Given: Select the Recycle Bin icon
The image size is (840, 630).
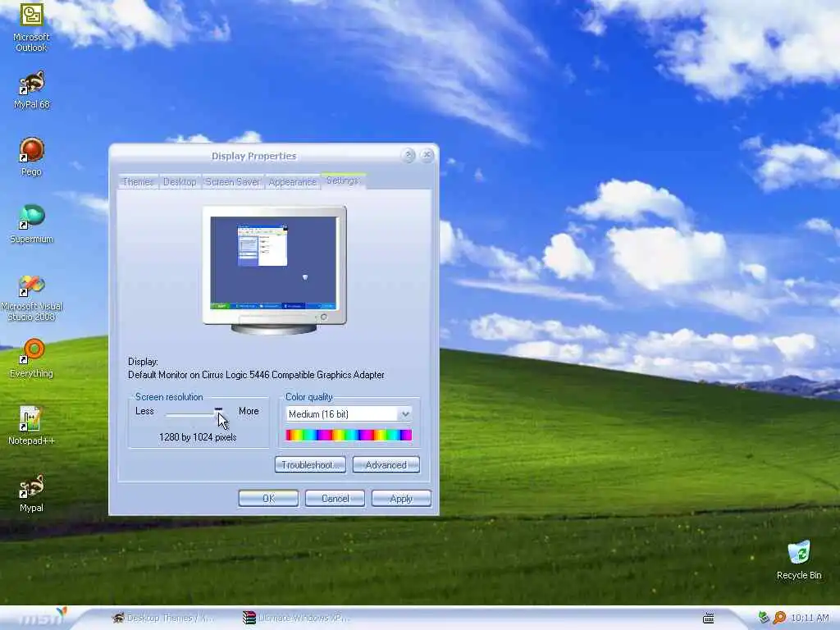Looking at the screenshot, I should pyautogui.click(x=799, y=560).
